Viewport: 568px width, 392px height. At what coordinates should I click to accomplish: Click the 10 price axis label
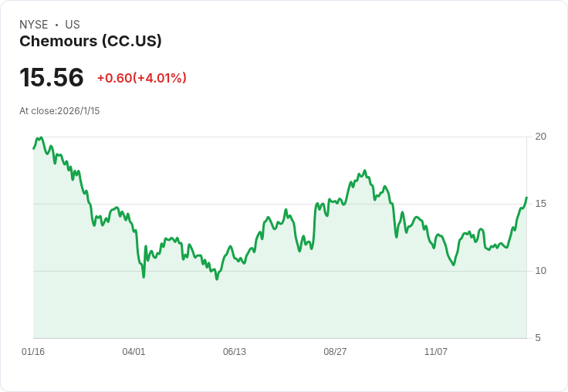click(x=540, y=271)
